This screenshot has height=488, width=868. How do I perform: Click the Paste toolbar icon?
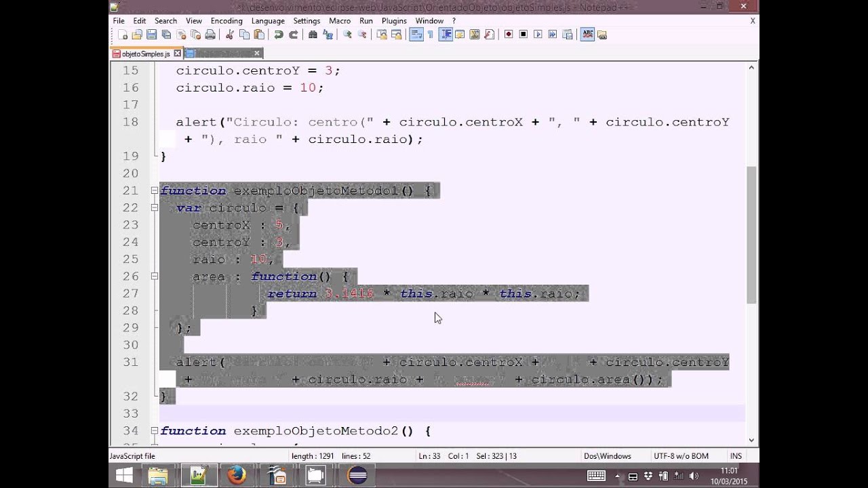(258, 35)
